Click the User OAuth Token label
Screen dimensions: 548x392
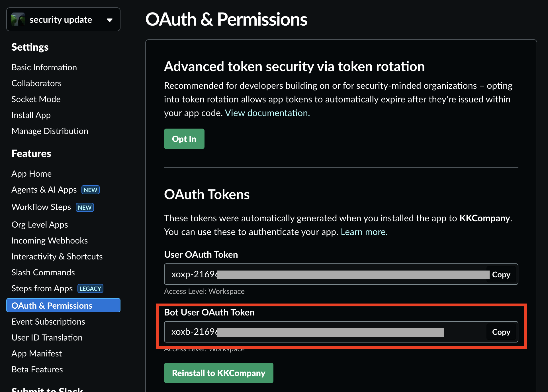(x=201, y=254)
